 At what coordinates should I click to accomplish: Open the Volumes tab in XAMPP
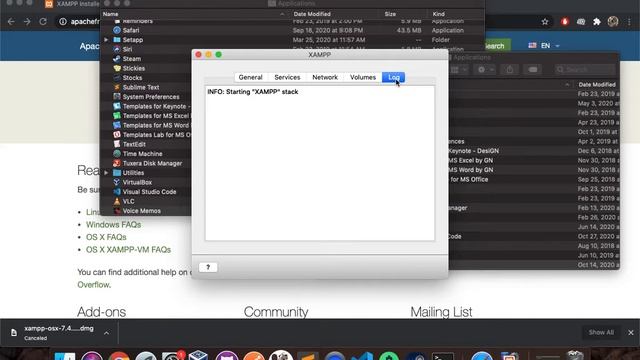pos(362,77)
